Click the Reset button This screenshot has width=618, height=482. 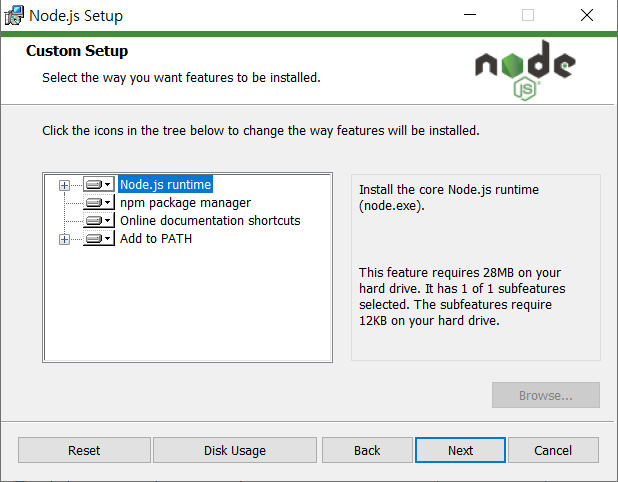tap(84, 450)
